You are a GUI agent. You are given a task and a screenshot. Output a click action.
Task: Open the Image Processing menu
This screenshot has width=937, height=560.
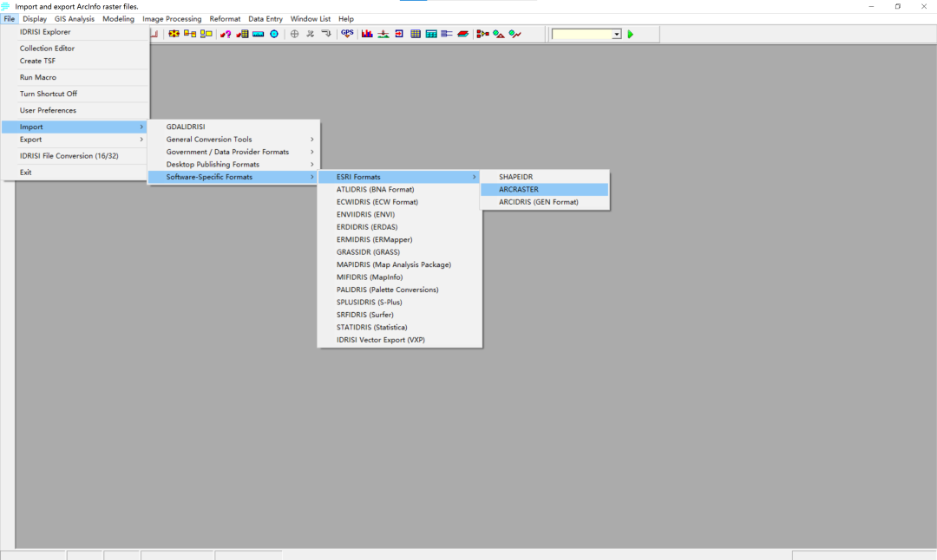click(x=172, y=19)
